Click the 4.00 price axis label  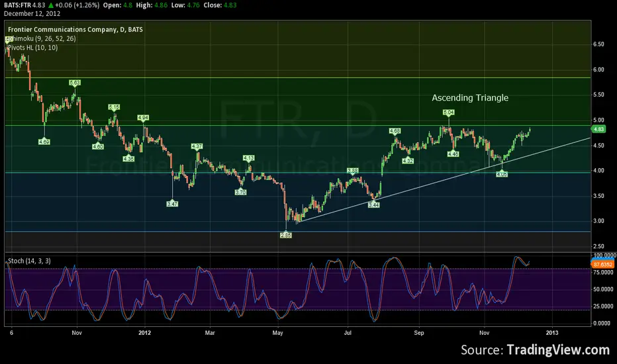(598, 171)
